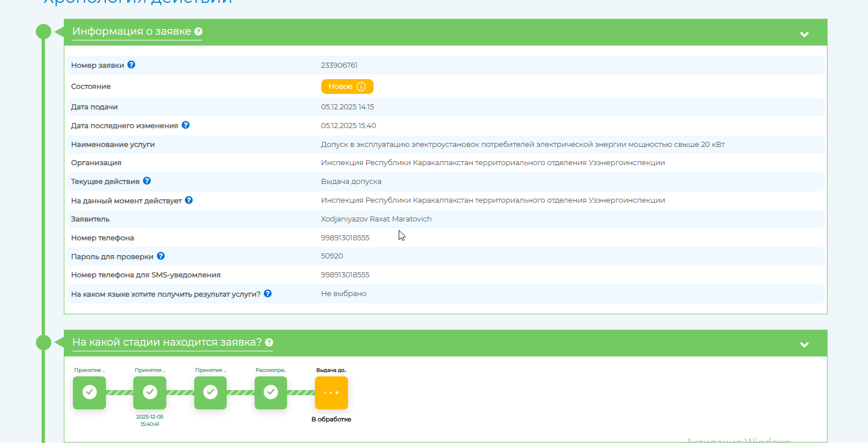Click the question icon after "На данный момент действует"
868x443 pixels.
(189, 200)
